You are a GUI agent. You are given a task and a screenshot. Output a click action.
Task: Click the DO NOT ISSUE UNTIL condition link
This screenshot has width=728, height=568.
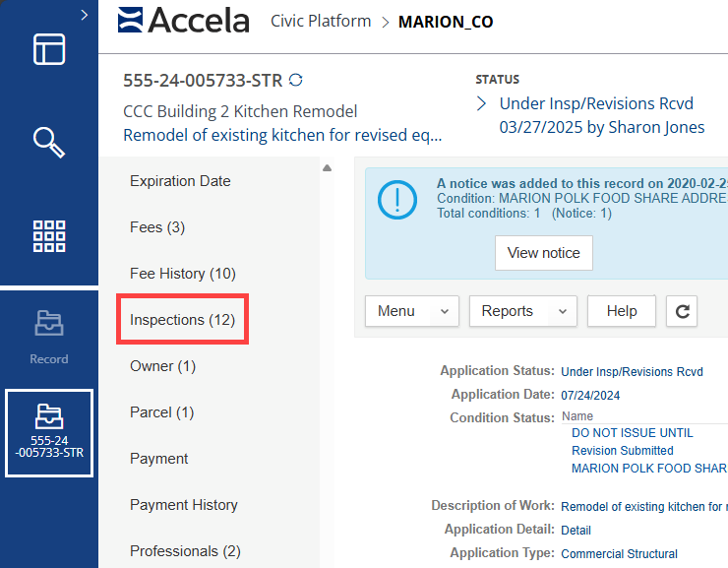coord(632,433)
